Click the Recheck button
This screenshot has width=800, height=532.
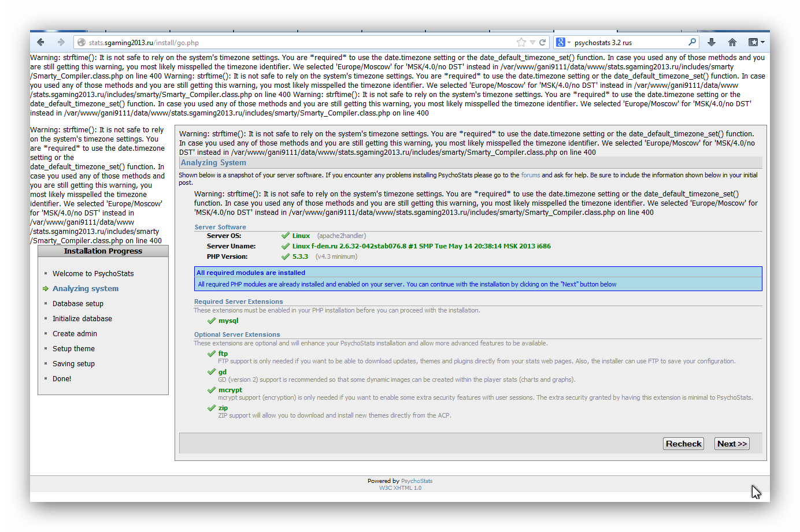[x=683, y=444]
